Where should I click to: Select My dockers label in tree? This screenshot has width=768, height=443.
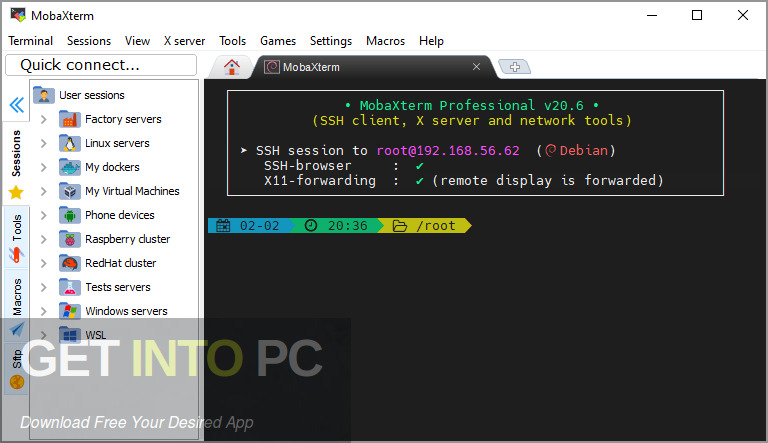pyautogui.click(x=112, y=167)
